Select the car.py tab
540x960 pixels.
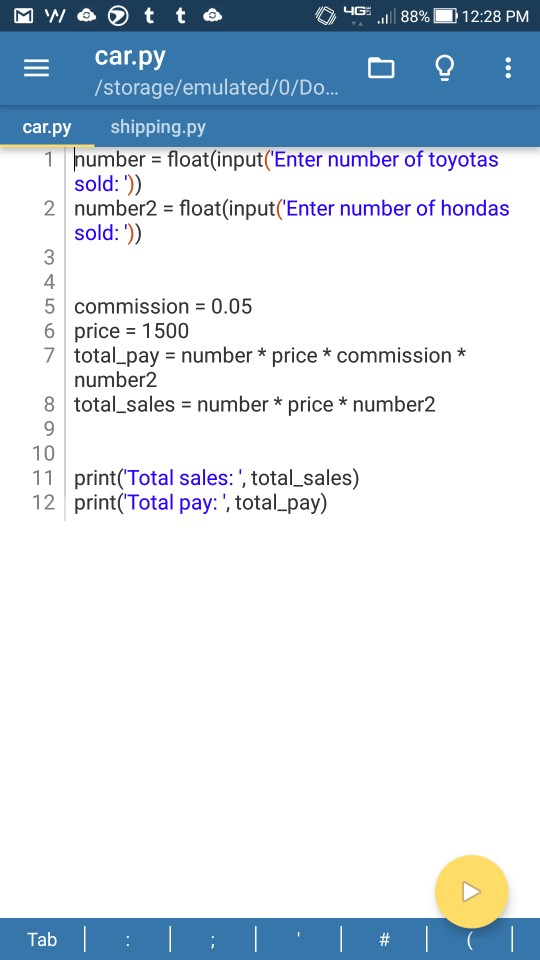(47, 127)
